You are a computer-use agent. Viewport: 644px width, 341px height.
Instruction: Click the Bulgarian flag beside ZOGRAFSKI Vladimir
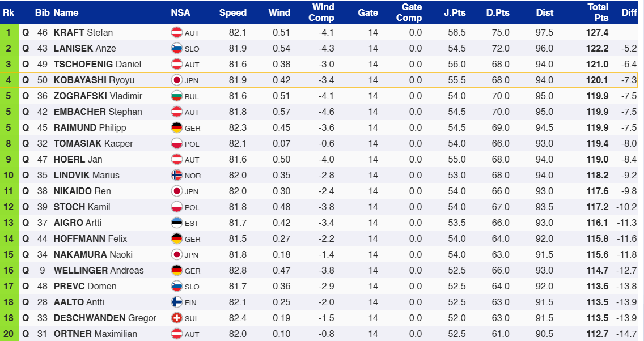point(176,96)
